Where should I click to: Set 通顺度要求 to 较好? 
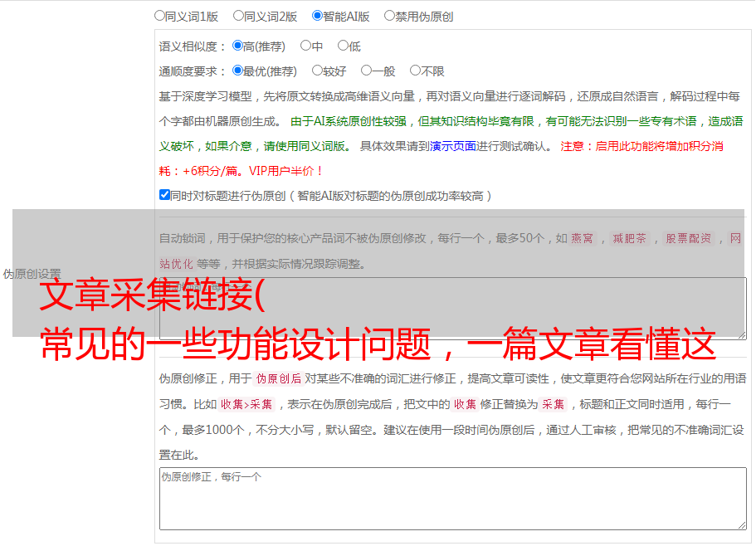[317, 71]
